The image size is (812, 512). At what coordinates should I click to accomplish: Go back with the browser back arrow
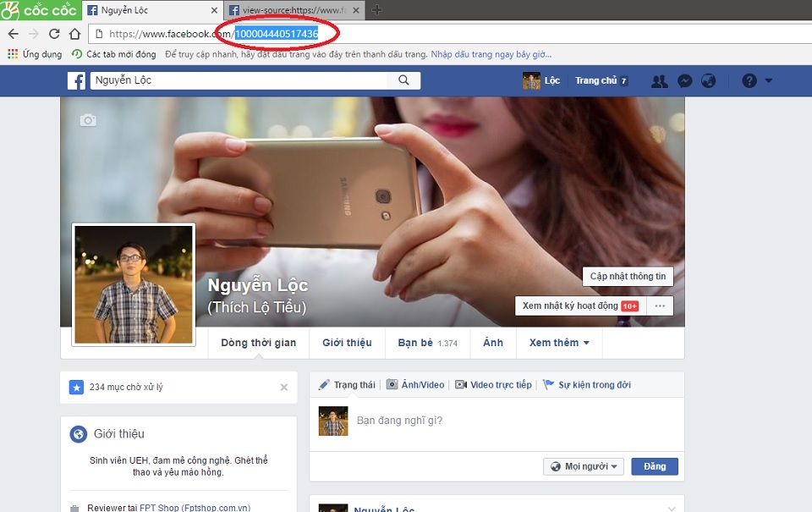click(x=13, y=34)
